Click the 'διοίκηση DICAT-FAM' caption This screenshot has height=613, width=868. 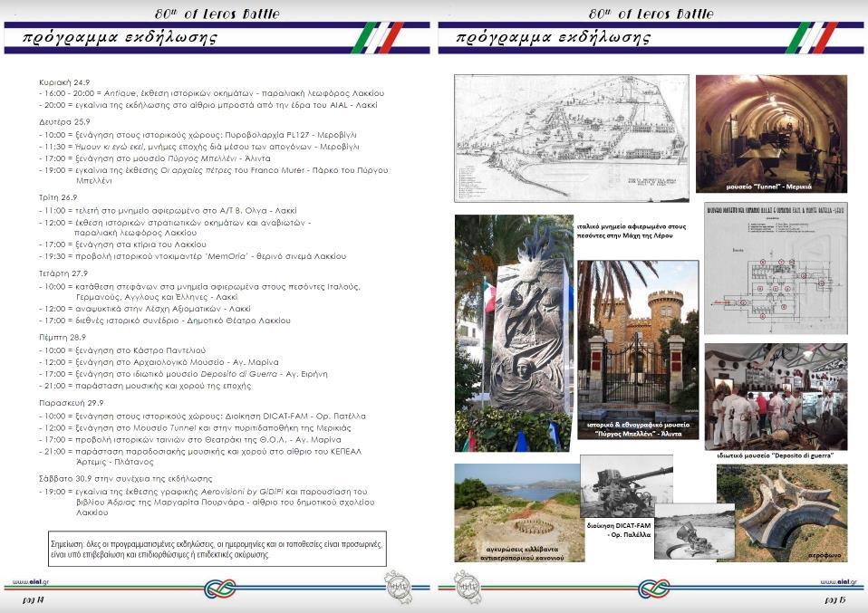point(619,530)
